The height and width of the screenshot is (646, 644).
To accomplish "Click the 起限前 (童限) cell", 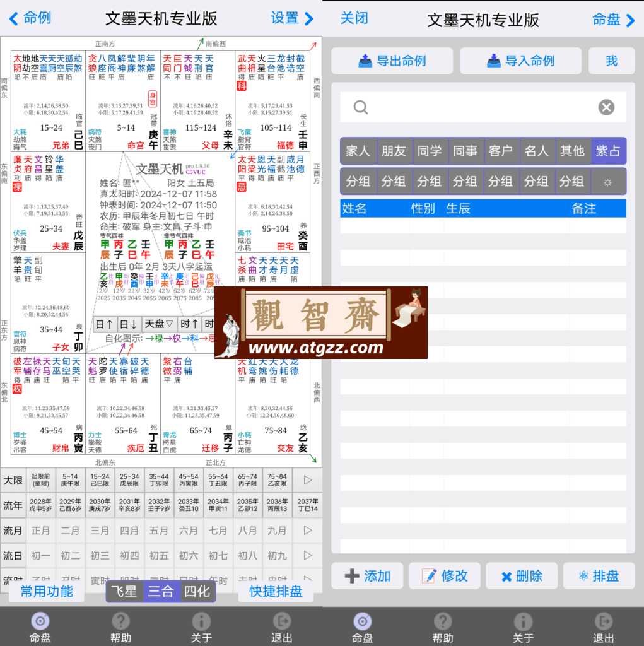I will (x=41, y=480).
